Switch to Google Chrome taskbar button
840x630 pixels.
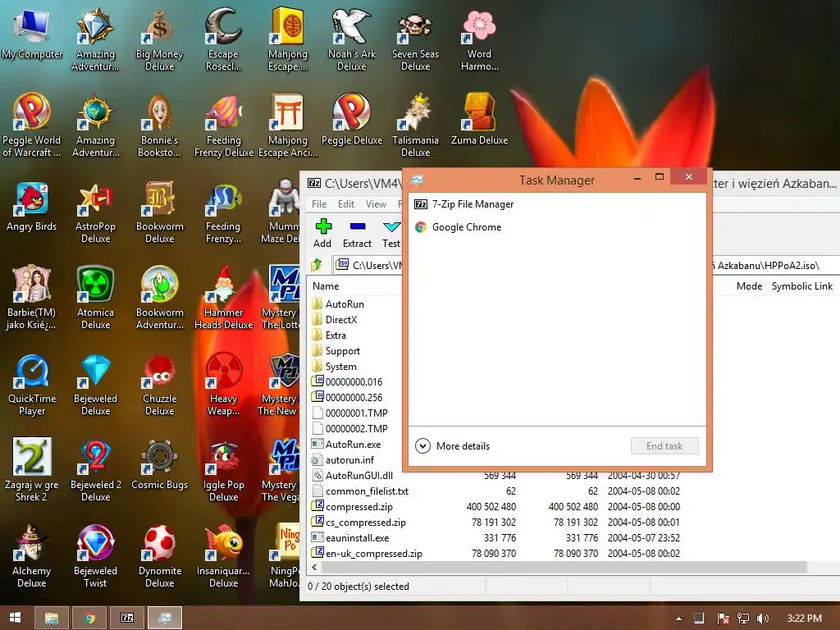coord(89,618)
